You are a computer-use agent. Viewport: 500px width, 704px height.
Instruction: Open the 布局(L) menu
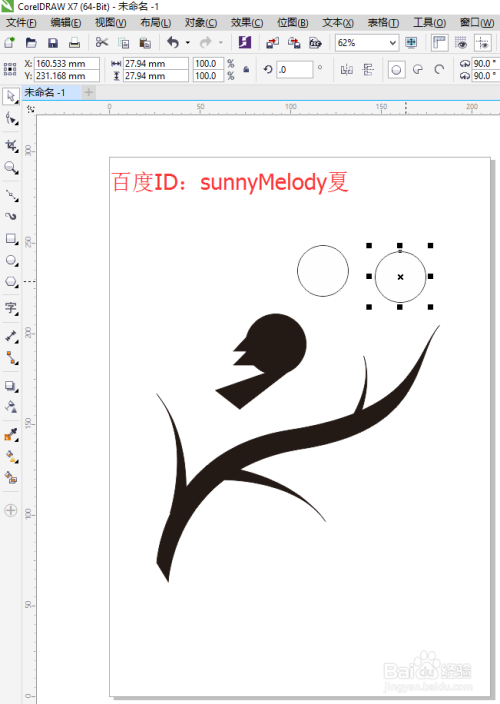[156, 22]
